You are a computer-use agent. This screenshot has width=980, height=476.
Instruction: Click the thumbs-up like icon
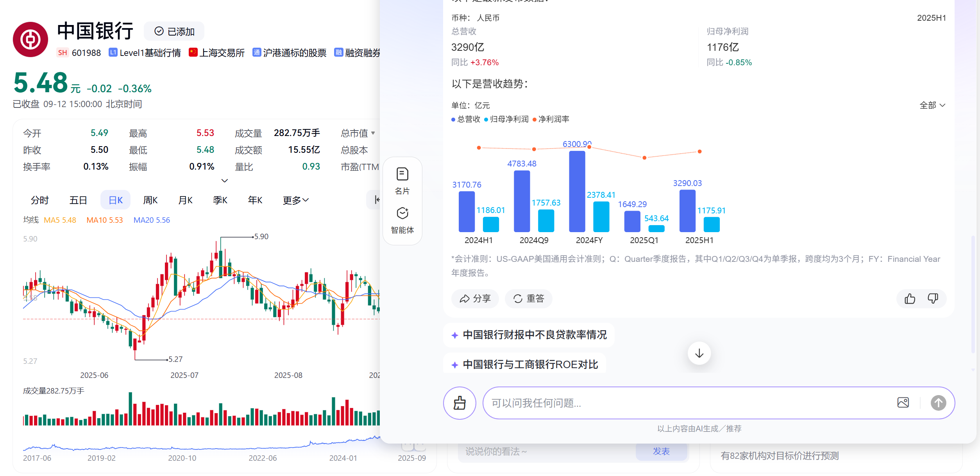pos(910,299)
